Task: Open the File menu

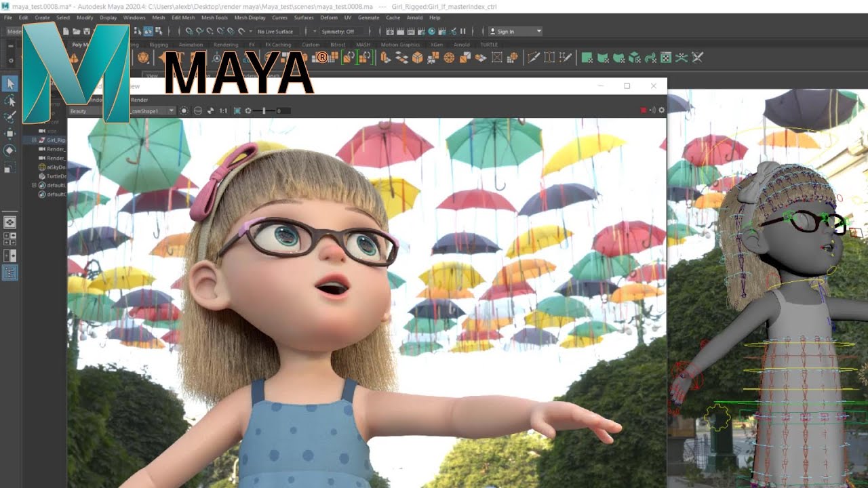Action: [x=8, y=17]
